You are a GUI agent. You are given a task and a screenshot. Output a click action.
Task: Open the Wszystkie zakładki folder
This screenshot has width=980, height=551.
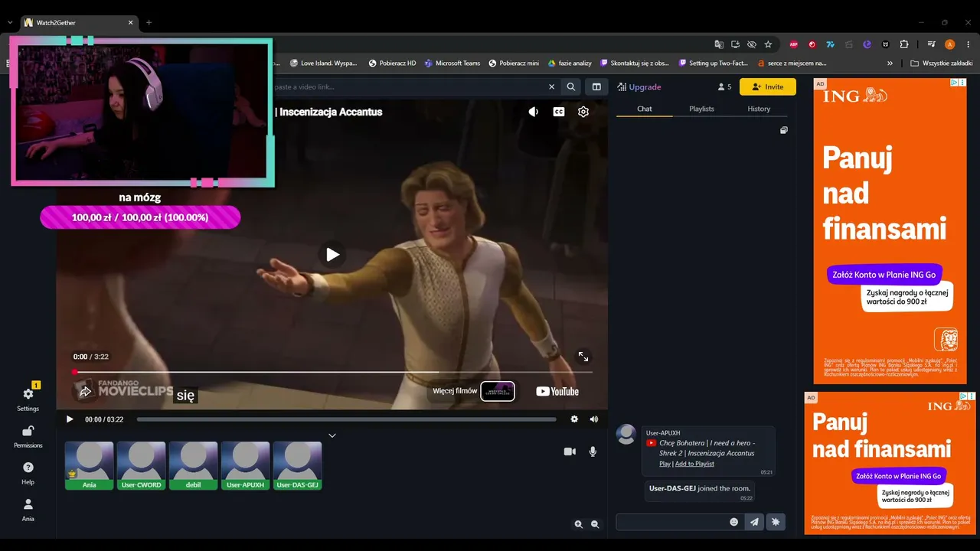point(941,63)
